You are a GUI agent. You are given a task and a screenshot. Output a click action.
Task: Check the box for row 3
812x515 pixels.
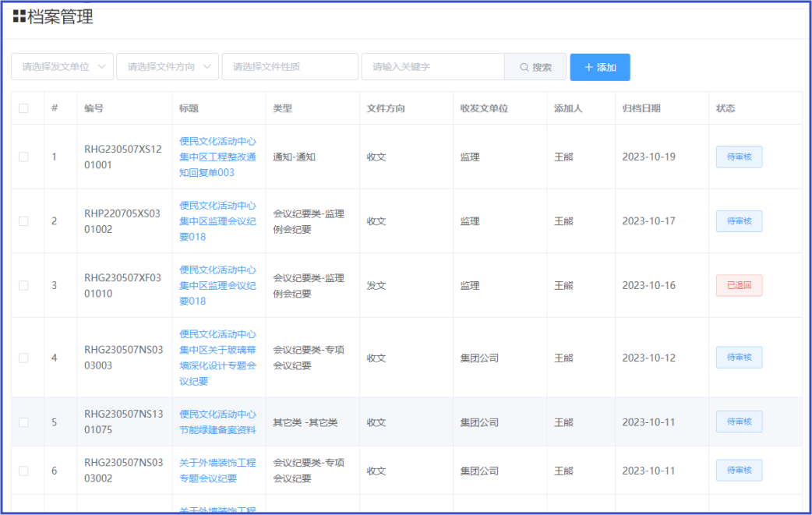[x=23, y=285]
